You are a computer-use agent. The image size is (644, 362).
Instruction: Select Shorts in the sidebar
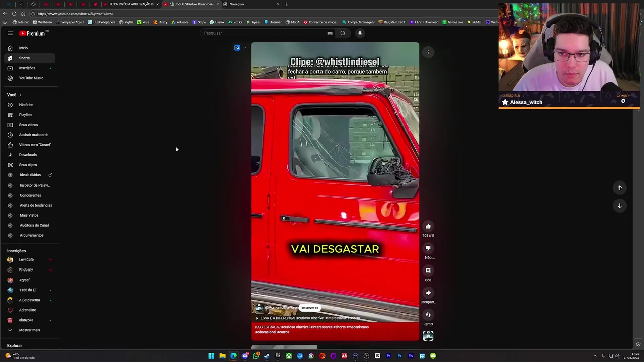pyautogui.click(x=29, y=58)
